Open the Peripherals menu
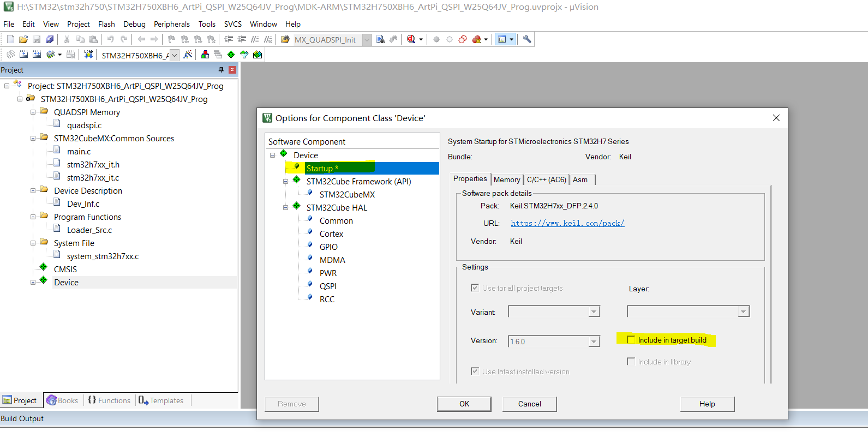This screenshot has height=437, width=868. tap(172, 24)
